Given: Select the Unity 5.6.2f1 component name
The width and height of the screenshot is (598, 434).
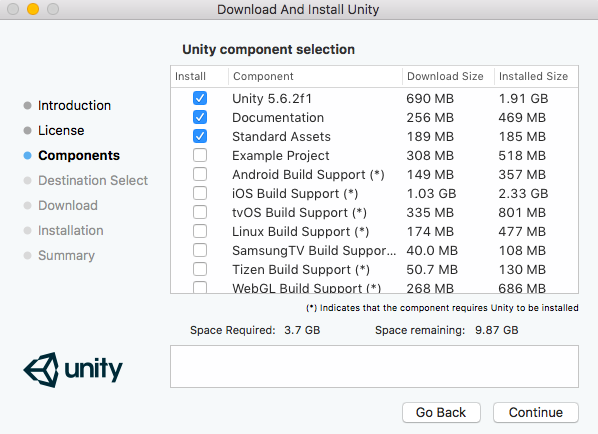Looking at the screenshot, I should coord(272,98).
